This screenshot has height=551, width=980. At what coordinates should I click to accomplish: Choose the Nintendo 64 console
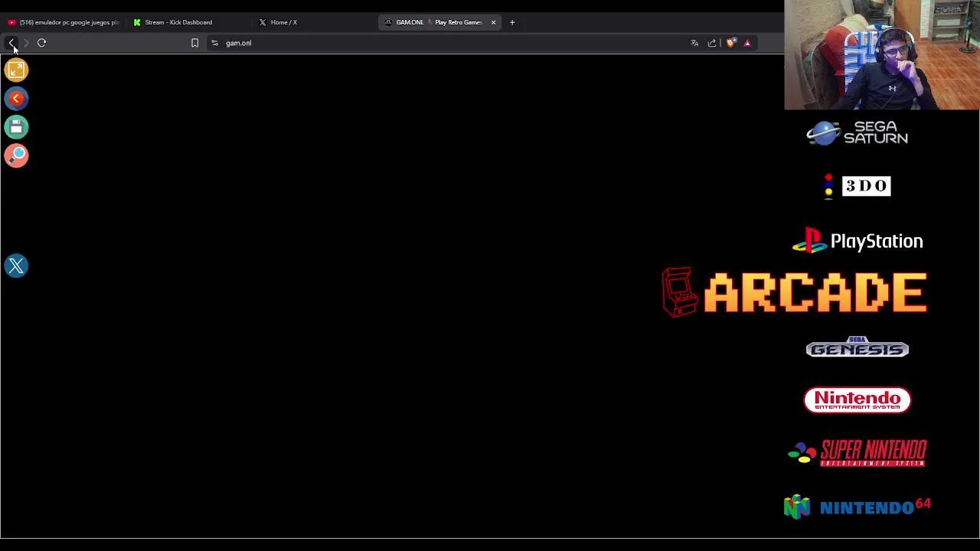pyautogui.click(x=857, y=507)
